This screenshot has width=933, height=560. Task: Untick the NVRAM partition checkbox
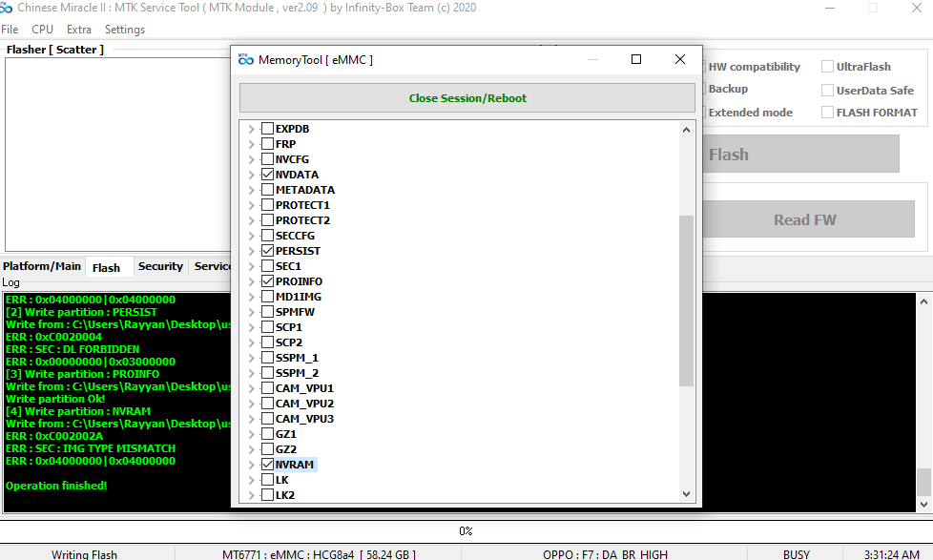[x=268, y=465]
